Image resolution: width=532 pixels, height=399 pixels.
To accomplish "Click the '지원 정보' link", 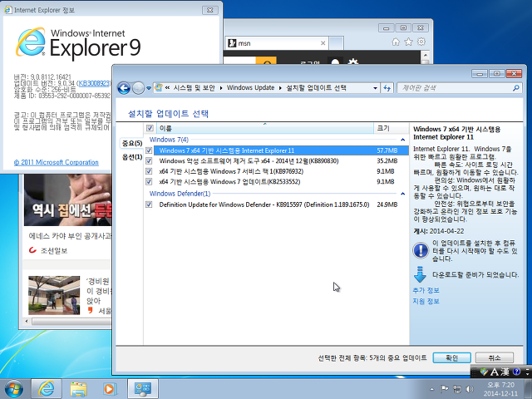I will tap(426, 301).
